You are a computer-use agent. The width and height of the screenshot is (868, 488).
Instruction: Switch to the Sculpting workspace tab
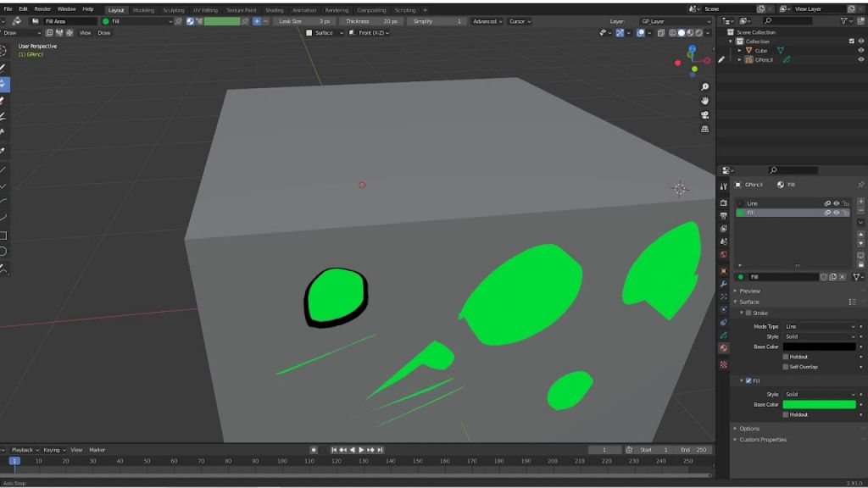point(173,10)
